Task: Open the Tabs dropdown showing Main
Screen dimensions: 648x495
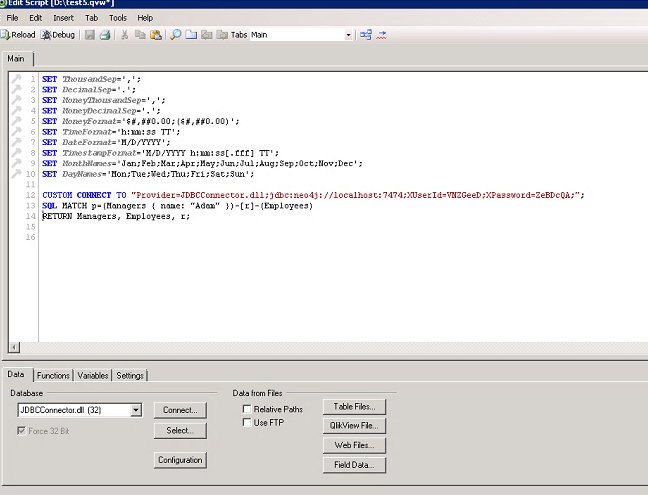Action: click(348, 35)
